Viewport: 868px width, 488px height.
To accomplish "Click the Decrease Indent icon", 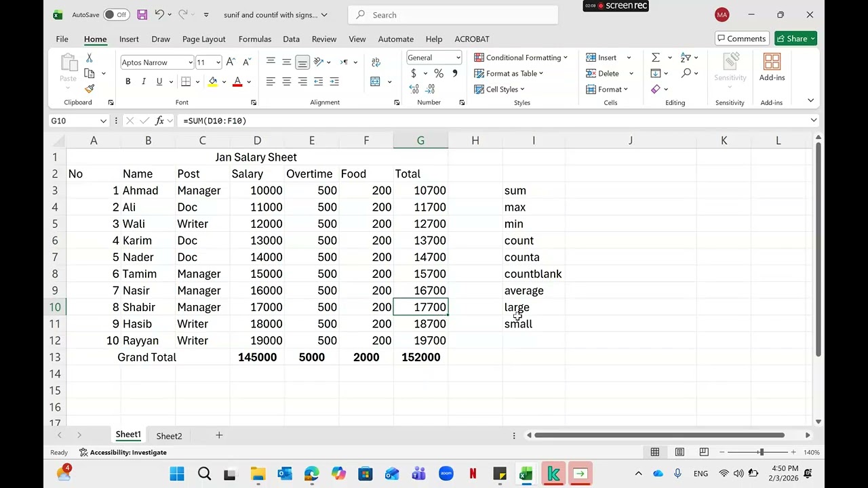I will pos(318,81).
